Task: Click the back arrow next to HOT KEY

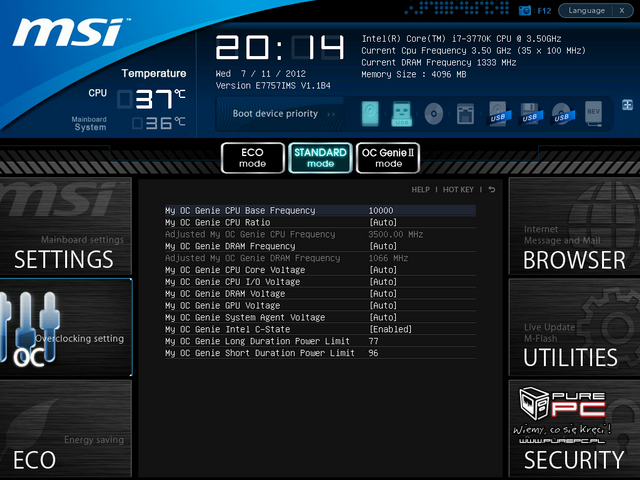Action: [x=492, y=189]
